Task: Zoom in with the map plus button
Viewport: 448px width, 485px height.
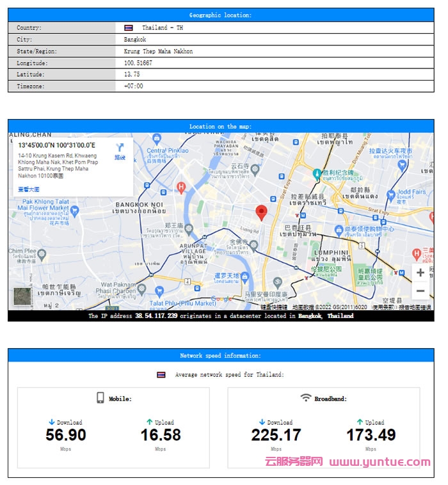Action: point(420,273)
